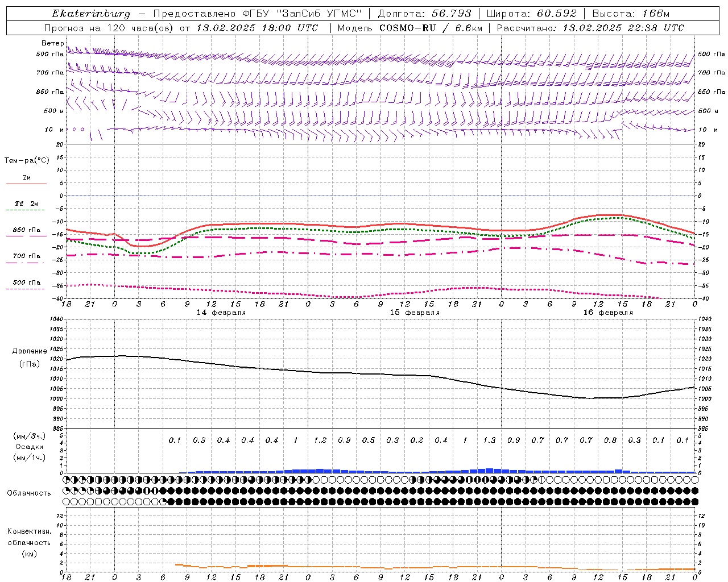Click the '-40' value on left temperature axis
This screenshot has width=728, height=582.
pyautogui.click(x=58, y=299)
